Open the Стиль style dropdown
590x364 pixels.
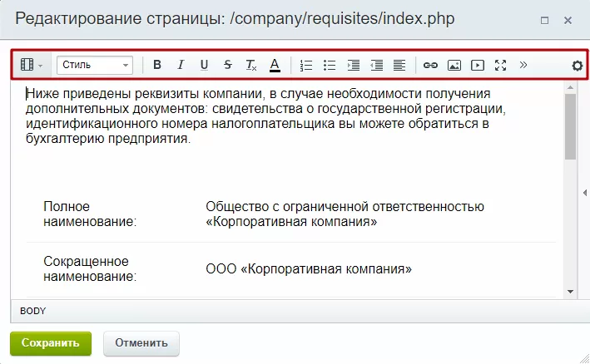point(95,66)
